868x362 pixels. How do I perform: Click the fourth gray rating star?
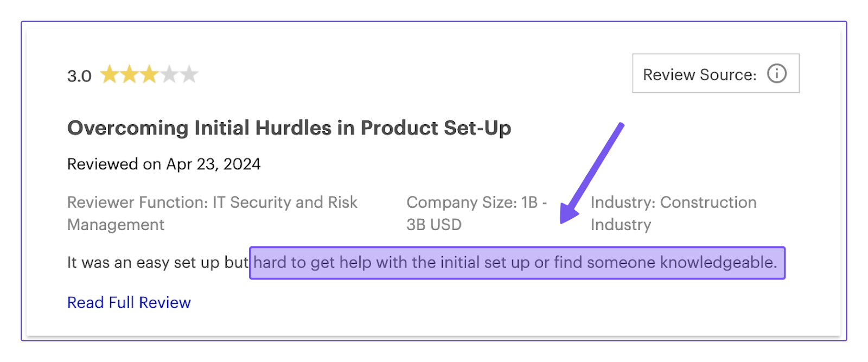point(169,74)
